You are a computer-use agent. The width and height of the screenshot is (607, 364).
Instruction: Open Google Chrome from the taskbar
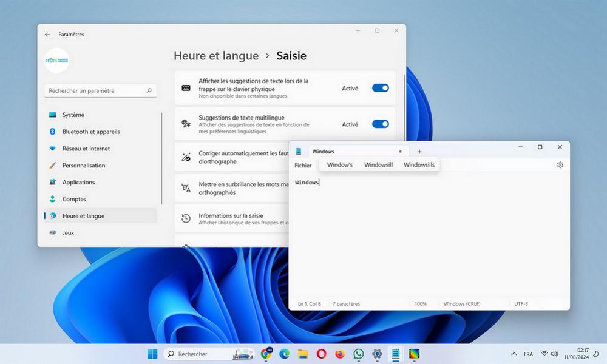(266, 354)
